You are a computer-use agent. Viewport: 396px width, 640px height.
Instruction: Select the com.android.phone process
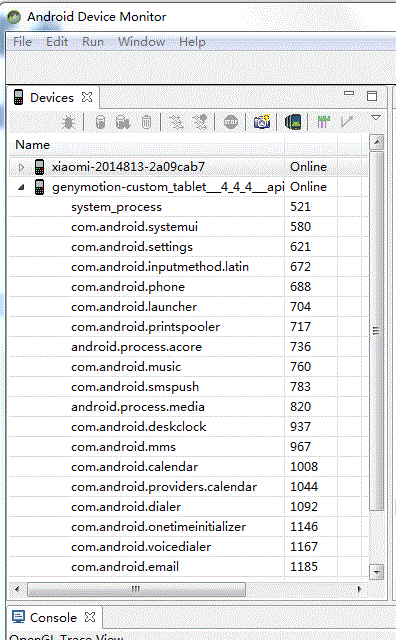[x=128, y=287]
